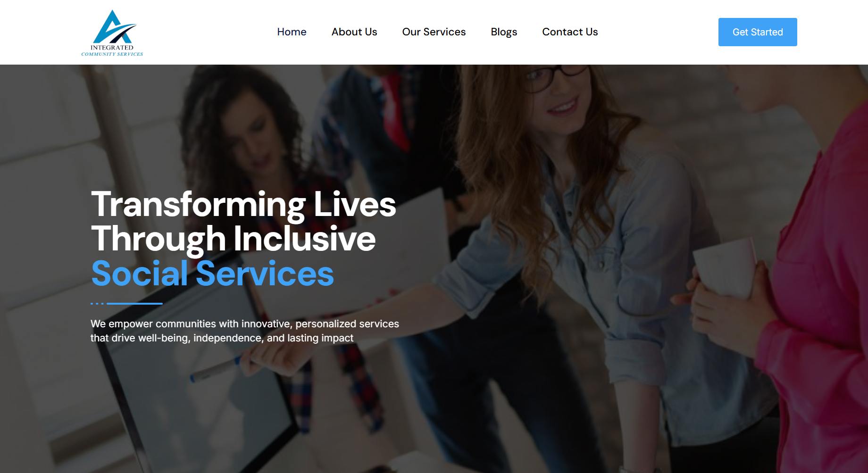This screenshot has height=473, width=868.
Task: Click the Transforming Lives headline line
Action: (243, 204)
